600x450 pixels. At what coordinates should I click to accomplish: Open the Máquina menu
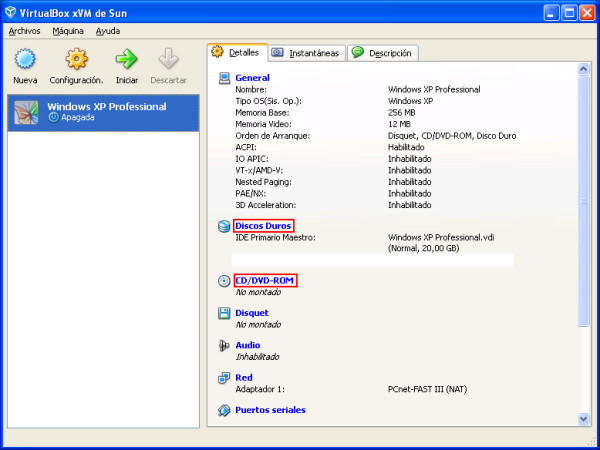pyautogui.click(x=68, y=31)
